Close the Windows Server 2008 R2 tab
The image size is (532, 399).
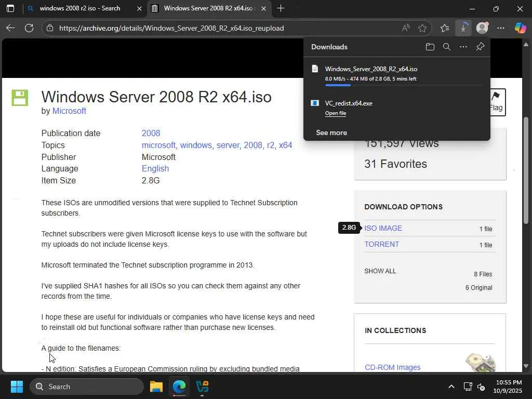pyautogui.click(x=263, y=8)
